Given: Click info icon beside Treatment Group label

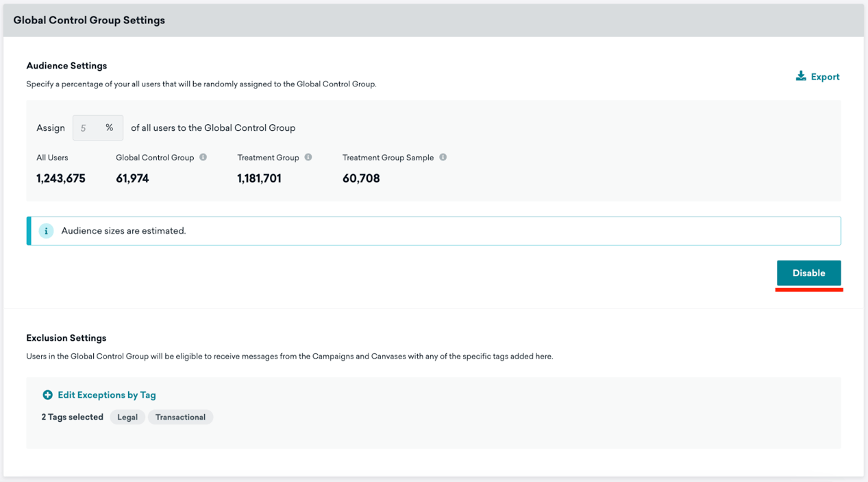Looking at the screenshot, I should coord(308,157).
